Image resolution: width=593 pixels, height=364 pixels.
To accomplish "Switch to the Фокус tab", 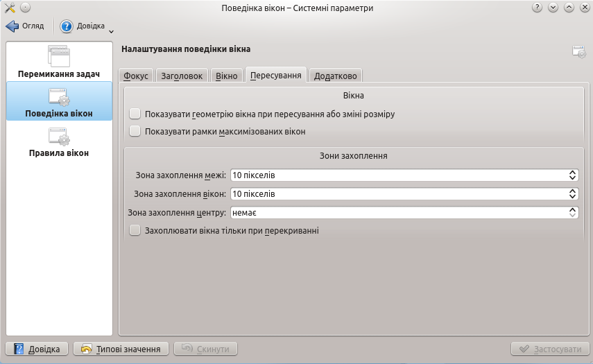I will pos(136,76).
